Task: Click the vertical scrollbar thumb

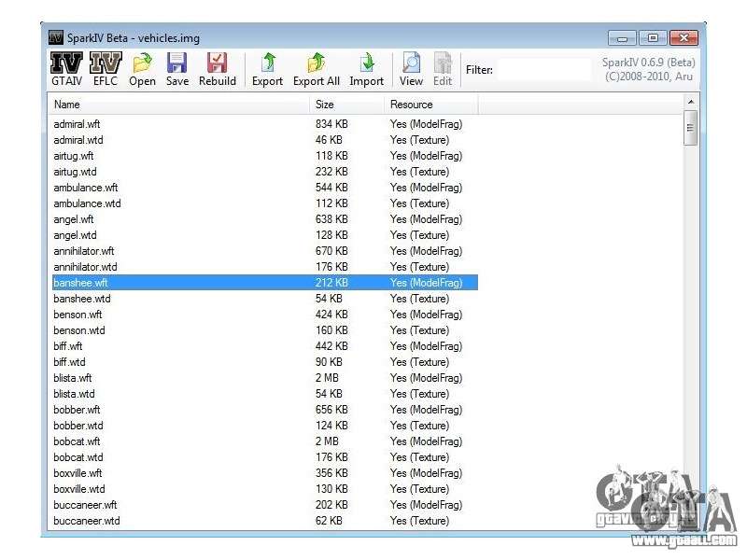Action: coord(690,128)
